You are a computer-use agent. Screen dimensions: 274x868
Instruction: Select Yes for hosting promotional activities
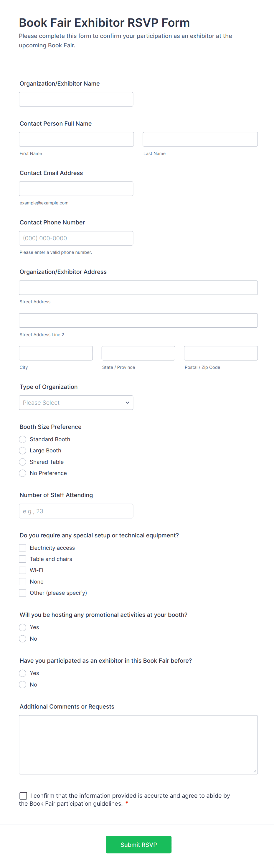point(23,627)
